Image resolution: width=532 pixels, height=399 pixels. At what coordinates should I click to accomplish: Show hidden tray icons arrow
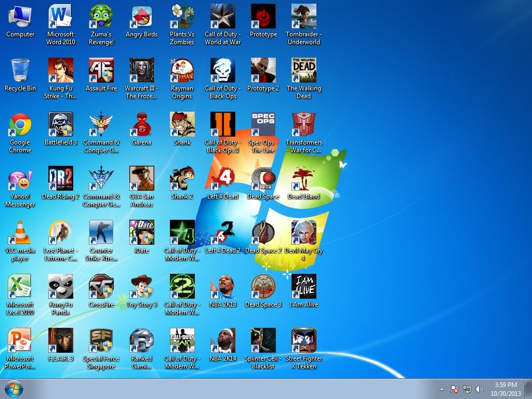(x=442, y=389)
